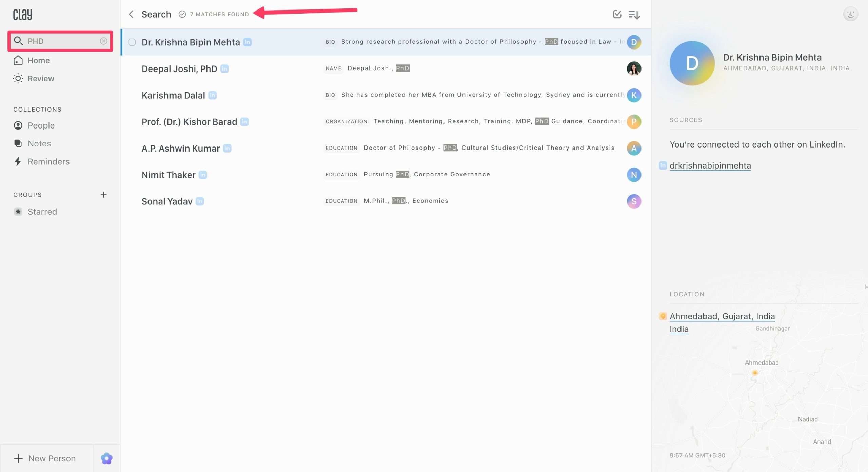
Task: Click the smiley face icon top right
Action: (850, 14)
